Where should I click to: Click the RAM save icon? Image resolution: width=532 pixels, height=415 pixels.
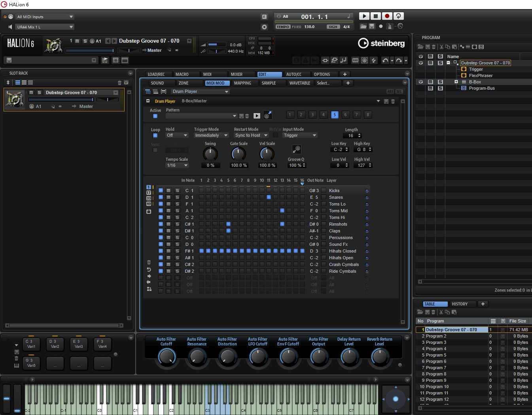coord(355,60)
